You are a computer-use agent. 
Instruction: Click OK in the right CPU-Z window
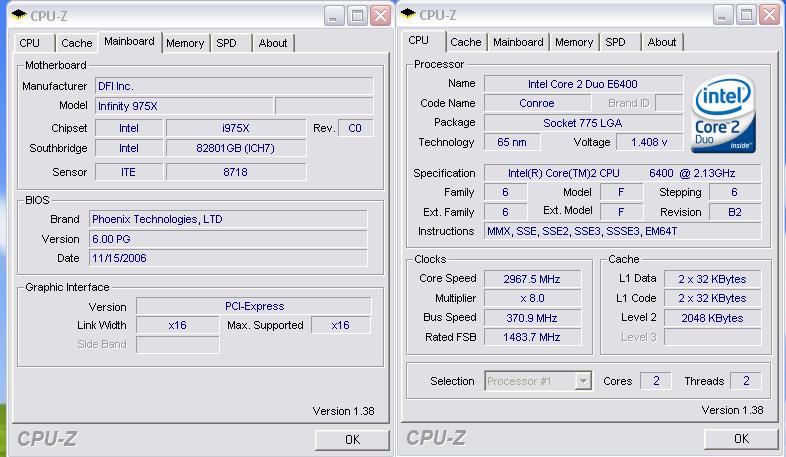click(x=741, y=439)
